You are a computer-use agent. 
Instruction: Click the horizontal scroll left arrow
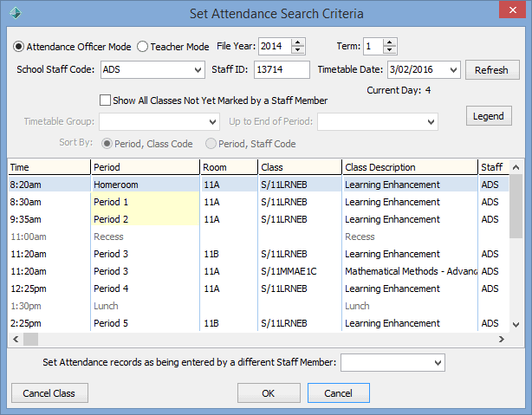pyautogui.click(x=16, y=339)
